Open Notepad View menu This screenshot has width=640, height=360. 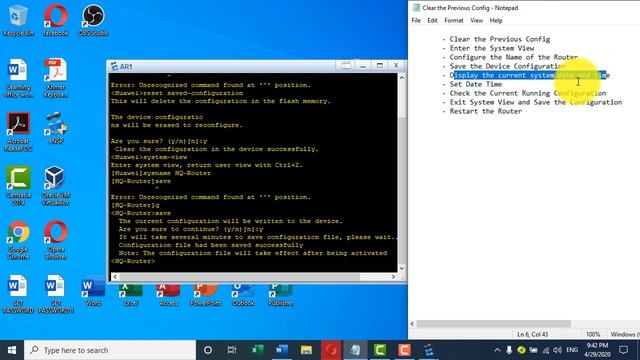click(476, 20)
